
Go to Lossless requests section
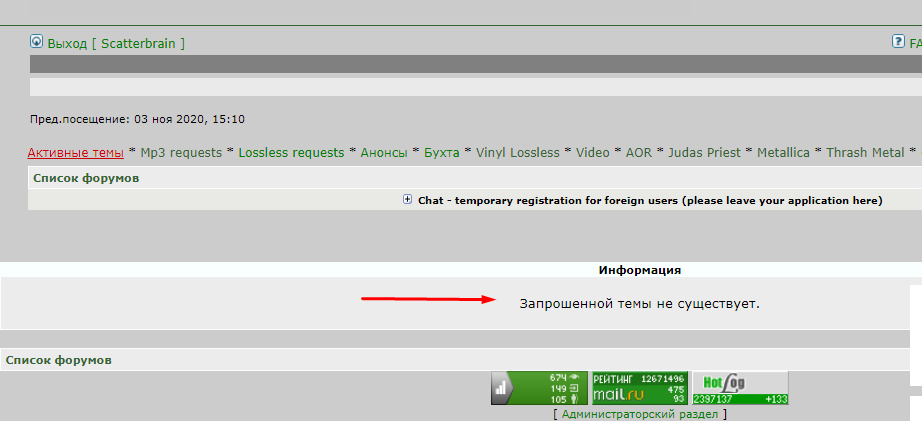pyautogui.click(x=291, y=153)
